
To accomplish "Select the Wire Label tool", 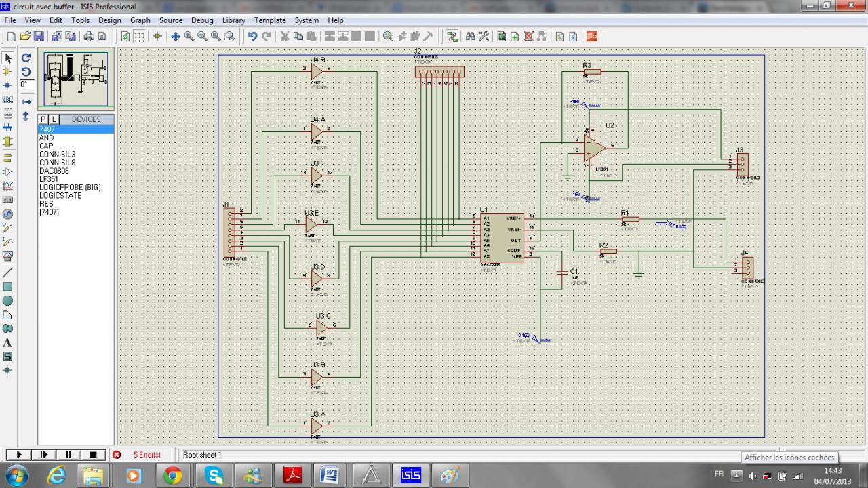I will (8, 100).
